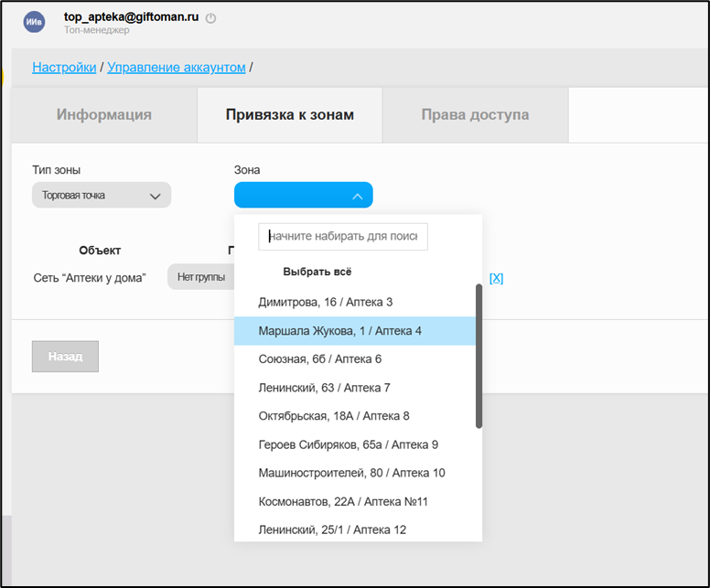This screenshot has width=710, height=588.
Task: Remove the binding with [X] link
Action: (x=496, y=278)
